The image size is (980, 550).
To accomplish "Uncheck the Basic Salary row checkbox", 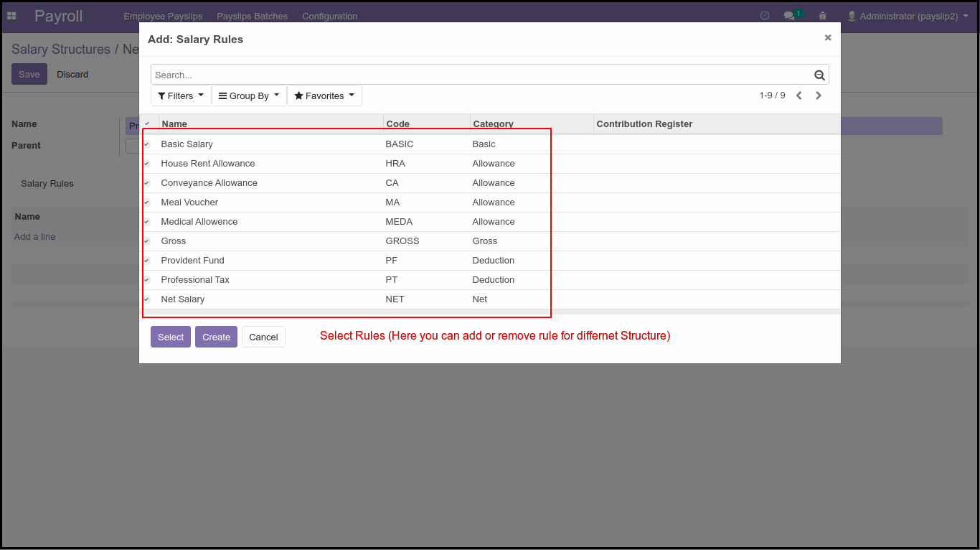I will (x=147, y=144).
